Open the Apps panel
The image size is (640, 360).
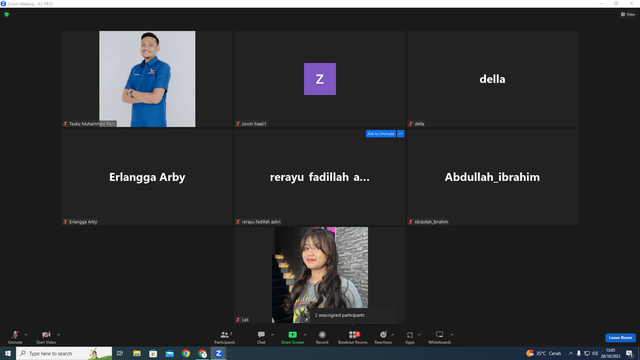pos(410,337)
